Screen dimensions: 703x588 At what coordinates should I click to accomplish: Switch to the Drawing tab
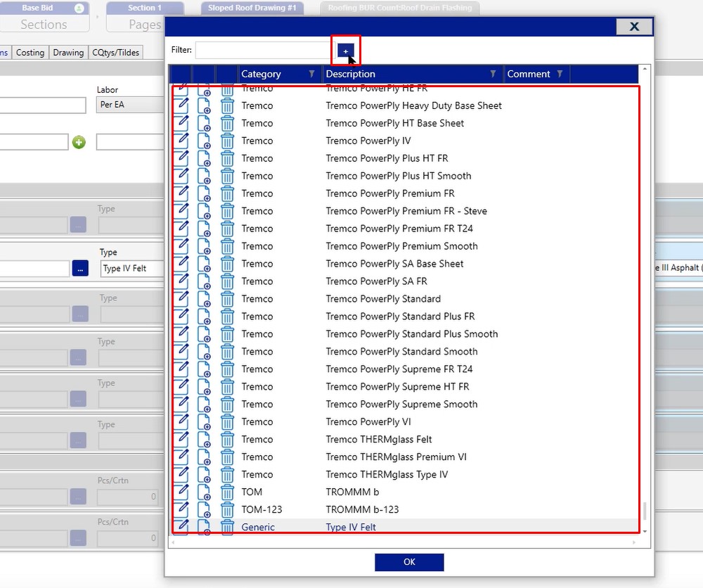(x=68, y=53)
